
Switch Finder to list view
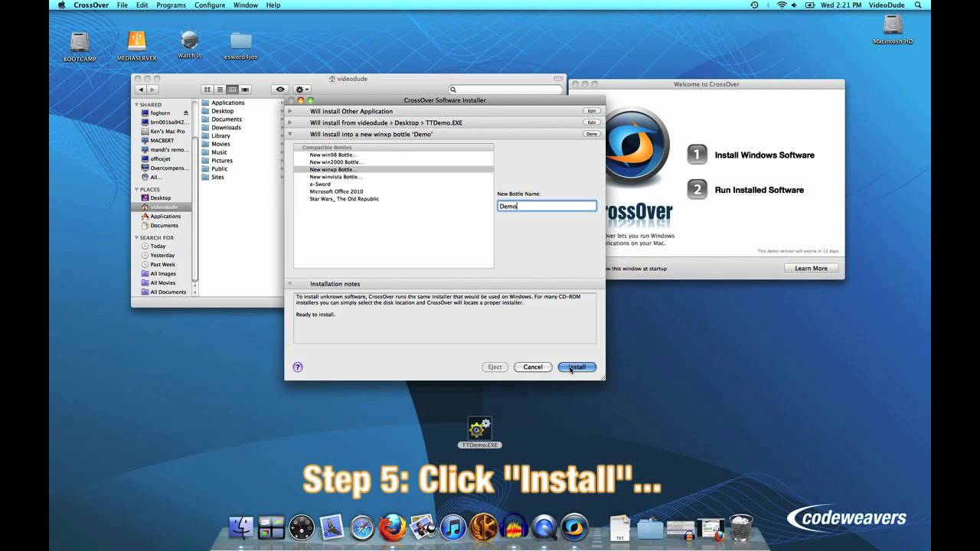[220, 90]
